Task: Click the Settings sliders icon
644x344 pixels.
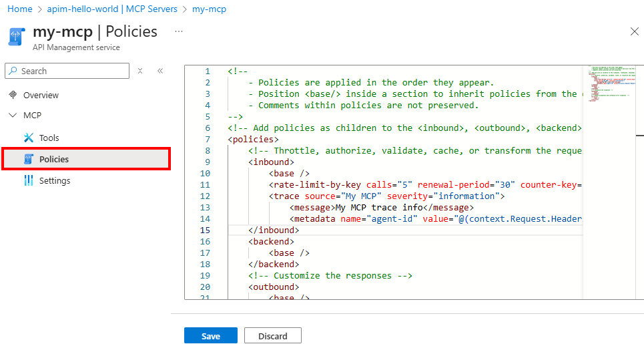Action: 28,180
